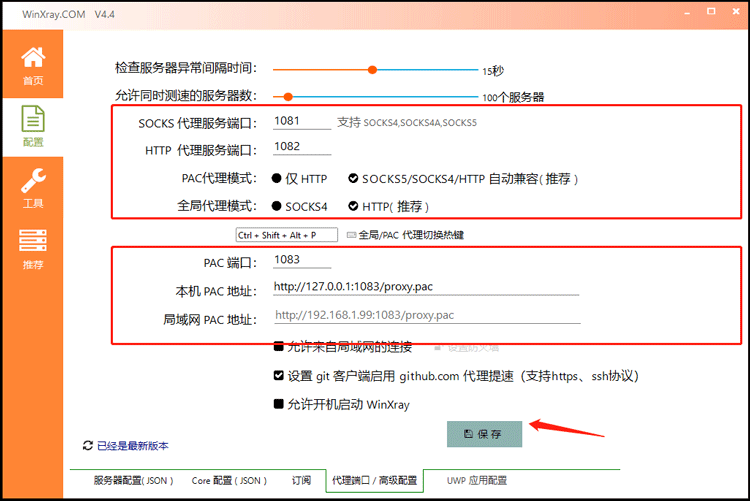Minimize the WinXray window

pyautogui.click(x=687, y=12)
